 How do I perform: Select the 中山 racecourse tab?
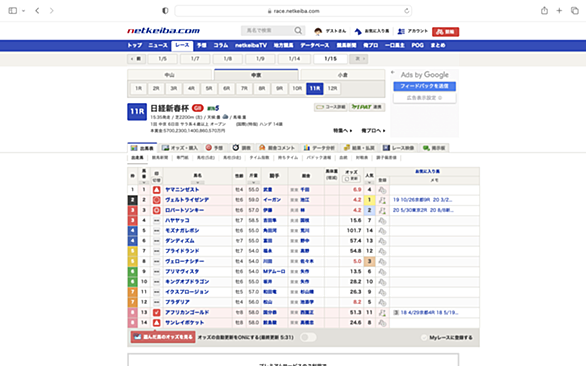pos(170,75)
